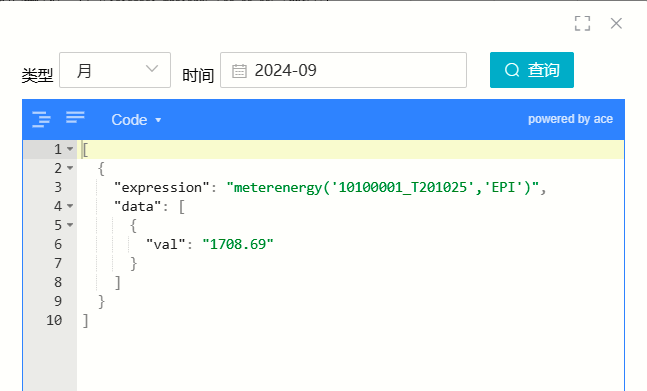
Task: Click line number 6 in gutter
Action: pyautogui.click(x=58, y=244)
